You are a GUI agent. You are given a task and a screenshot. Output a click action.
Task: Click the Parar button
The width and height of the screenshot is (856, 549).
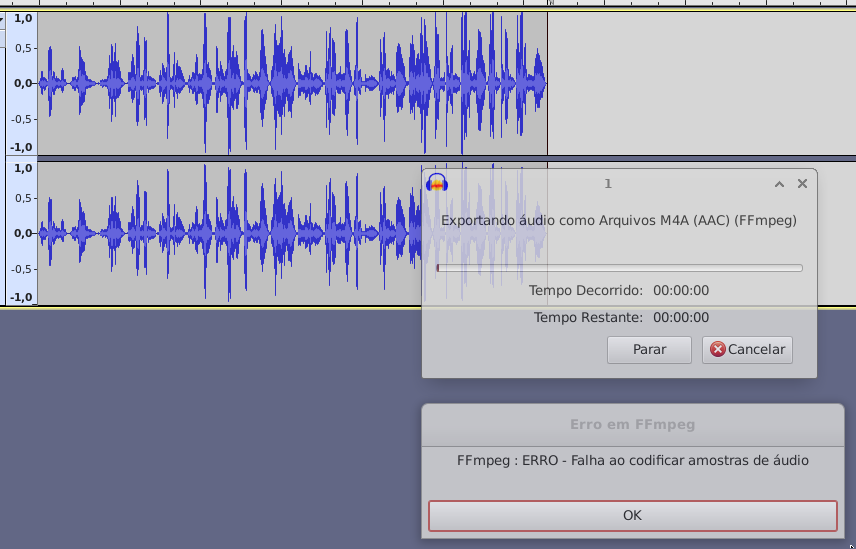649,349
